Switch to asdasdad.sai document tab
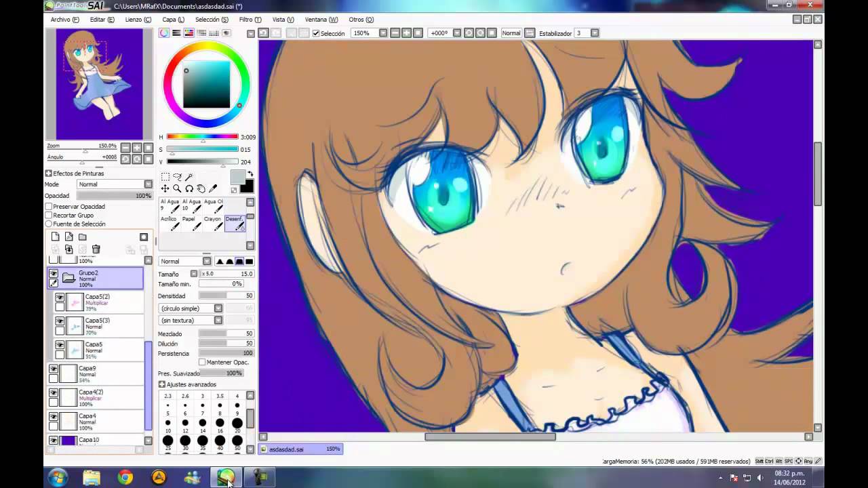Viewport: 868px width, 488px height. coord(300,449)
